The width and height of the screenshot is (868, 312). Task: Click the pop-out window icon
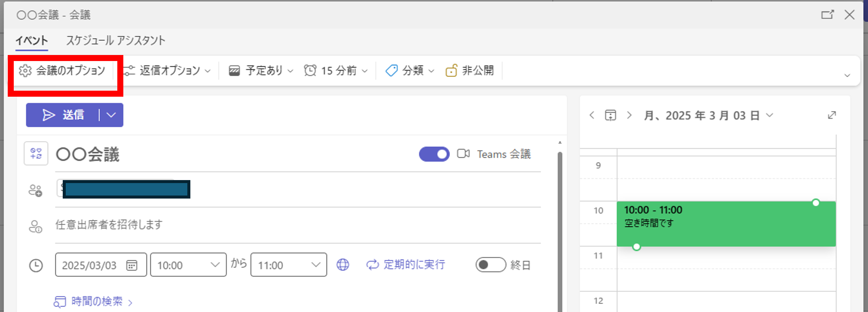[827, 15]
